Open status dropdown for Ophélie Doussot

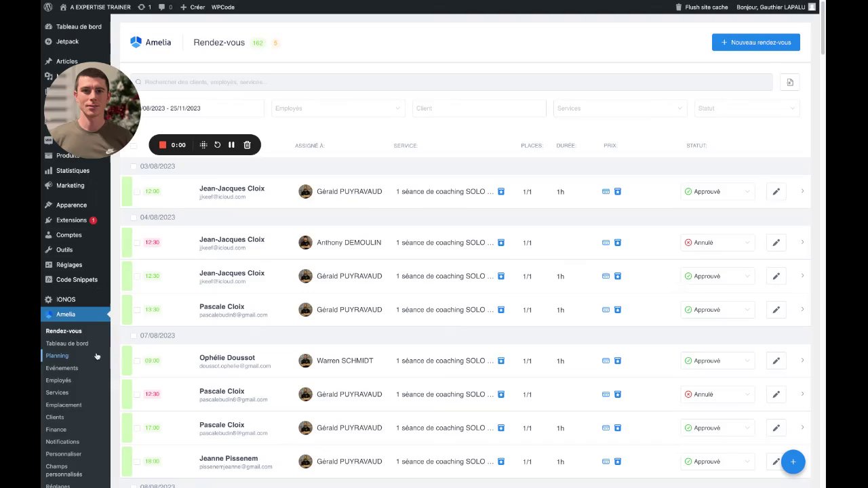coord(717,361)
